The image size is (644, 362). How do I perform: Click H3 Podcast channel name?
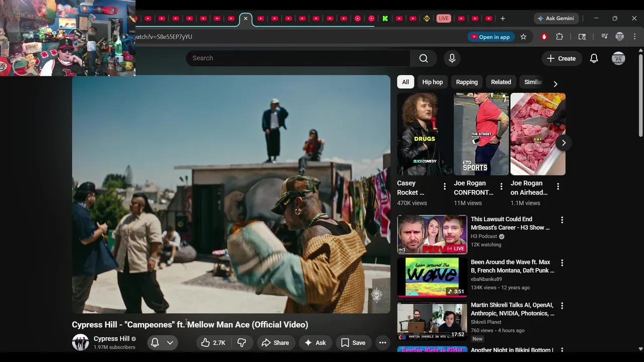click(x=484, y=236)
